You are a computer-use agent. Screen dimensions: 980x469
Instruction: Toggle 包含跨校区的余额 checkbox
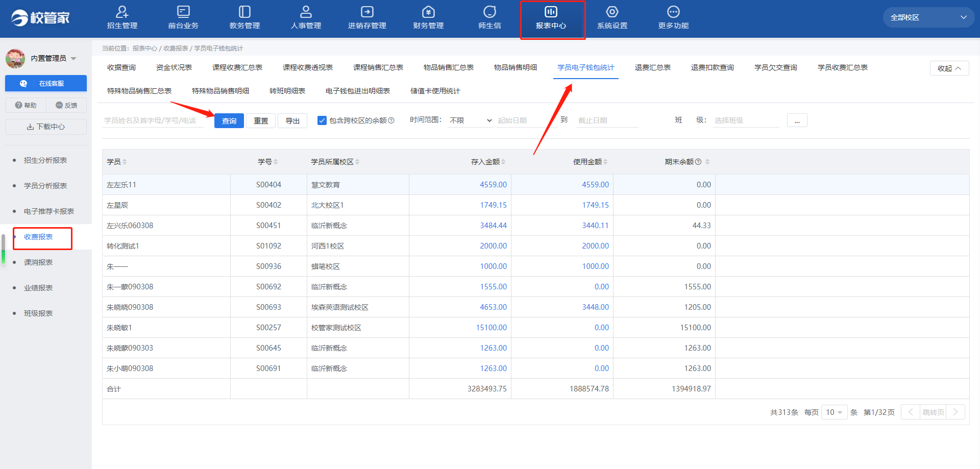point(322,120)
